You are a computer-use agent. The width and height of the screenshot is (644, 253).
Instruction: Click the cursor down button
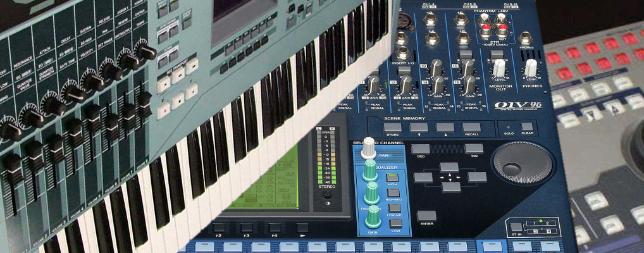coord(452,187)
